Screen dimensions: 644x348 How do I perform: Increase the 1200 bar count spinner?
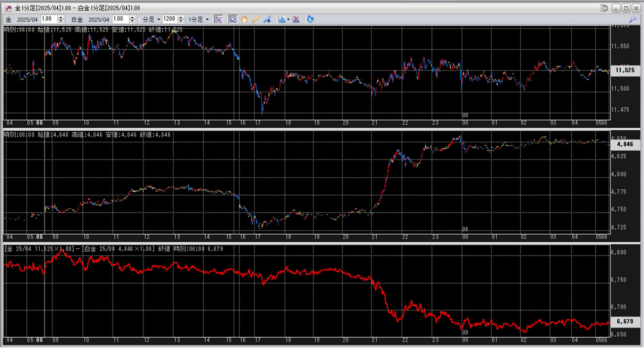pyautogui.click(x=181, y=17)
